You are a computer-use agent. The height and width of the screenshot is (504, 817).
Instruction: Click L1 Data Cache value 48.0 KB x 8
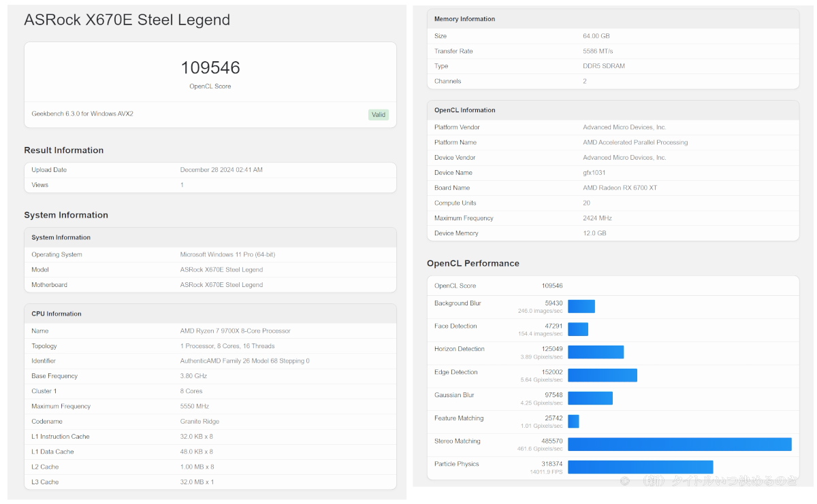point(197,452)
